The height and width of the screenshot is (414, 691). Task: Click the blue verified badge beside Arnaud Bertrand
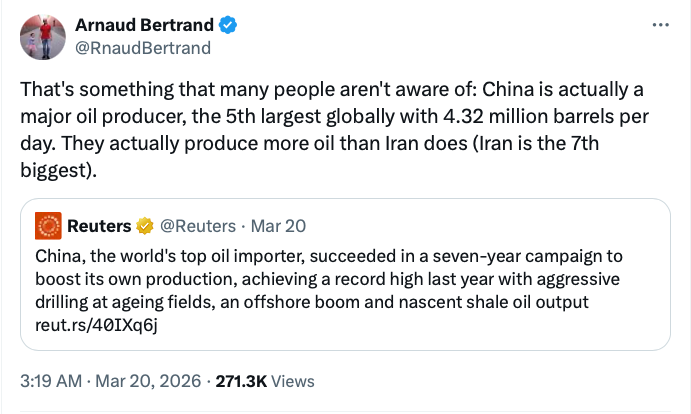pos(226,25)
